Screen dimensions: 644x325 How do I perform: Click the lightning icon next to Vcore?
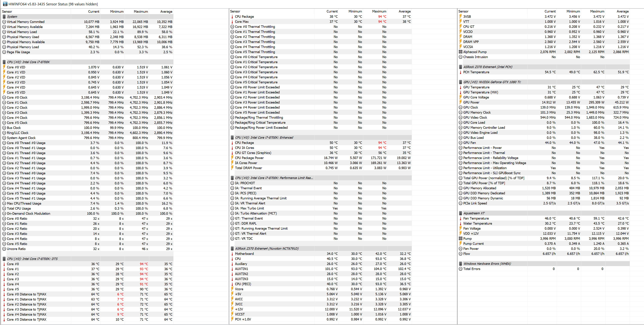pyautogui.click(x=232, y=289)
